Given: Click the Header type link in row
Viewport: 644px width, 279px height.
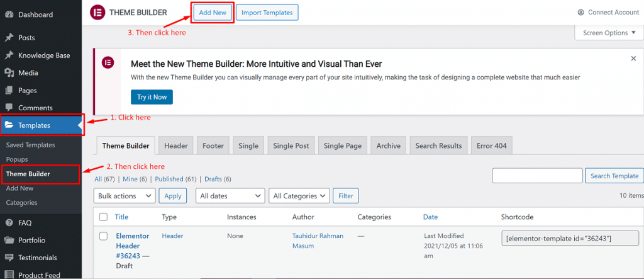Looking at the screenshot, I should point(172,236).
